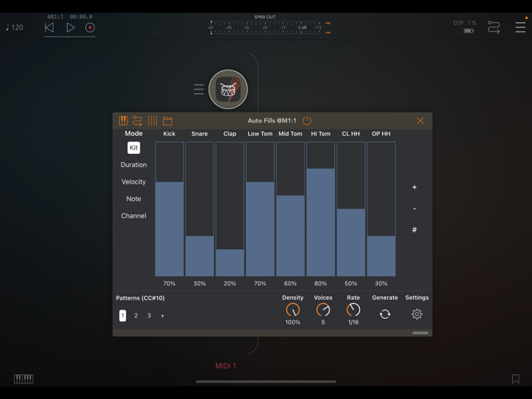The image size is (532, 399).
Task: Open the Settings gear in Auto Fills
Action: click(x=417, y=315)
